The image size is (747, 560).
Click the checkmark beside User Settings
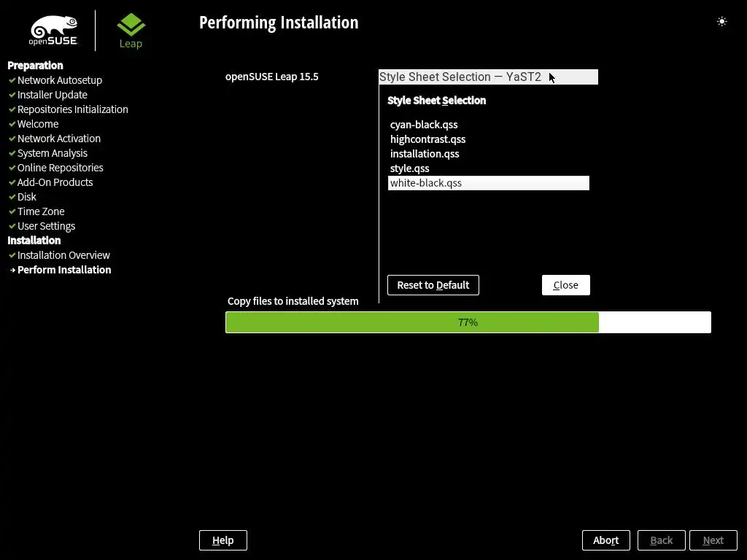[x=12, y=226]
